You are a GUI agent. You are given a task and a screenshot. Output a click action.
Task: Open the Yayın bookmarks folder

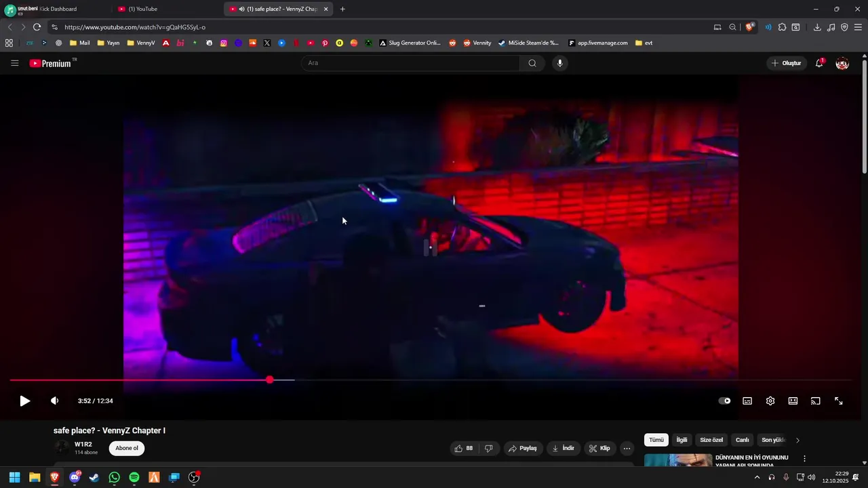pyautogui.click(x=108, y=43)
